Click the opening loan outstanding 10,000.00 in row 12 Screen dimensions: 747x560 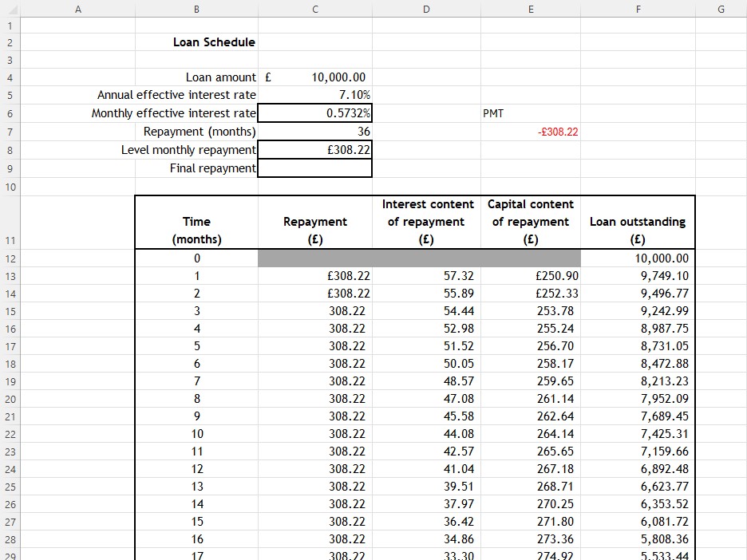coord(662,258)
